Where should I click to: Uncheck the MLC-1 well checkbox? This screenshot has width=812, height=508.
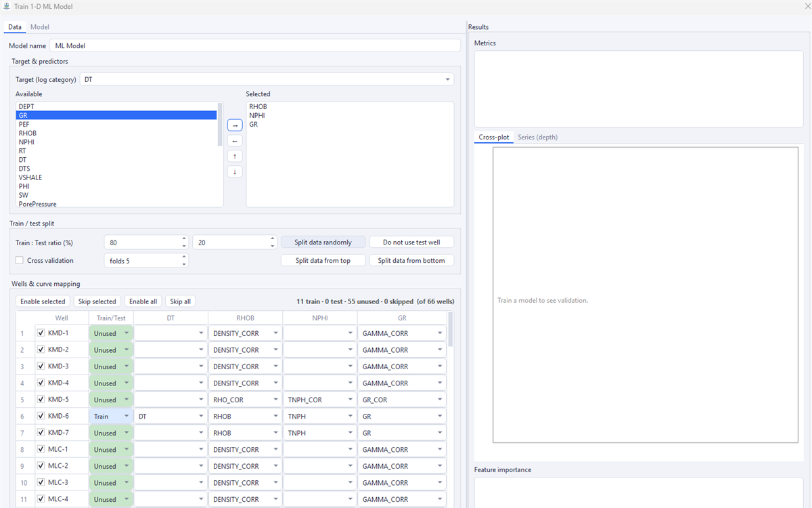41,449
